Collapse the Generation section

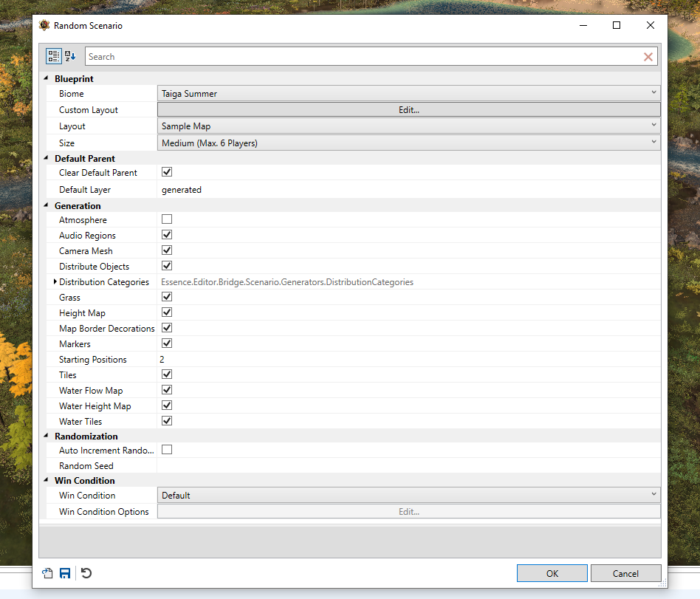click(x=46, y=205)
